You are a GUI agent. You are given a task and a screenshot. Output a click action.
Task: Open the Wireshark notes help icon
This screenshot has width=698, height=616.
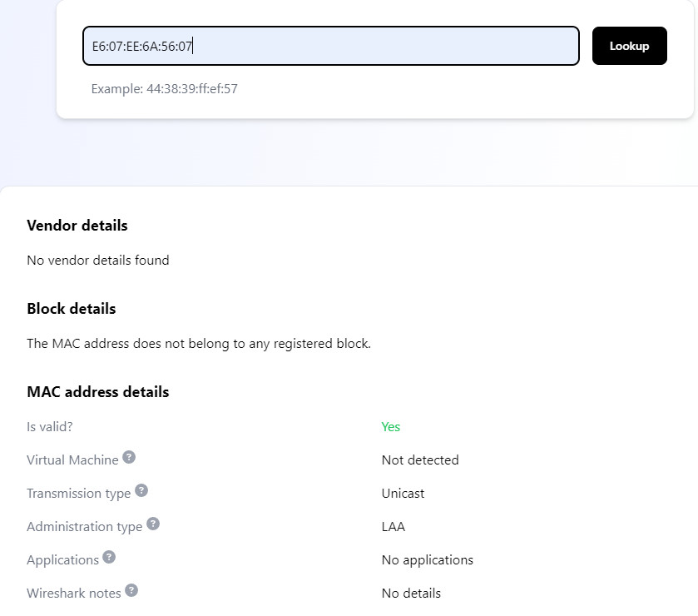(131, 591)
